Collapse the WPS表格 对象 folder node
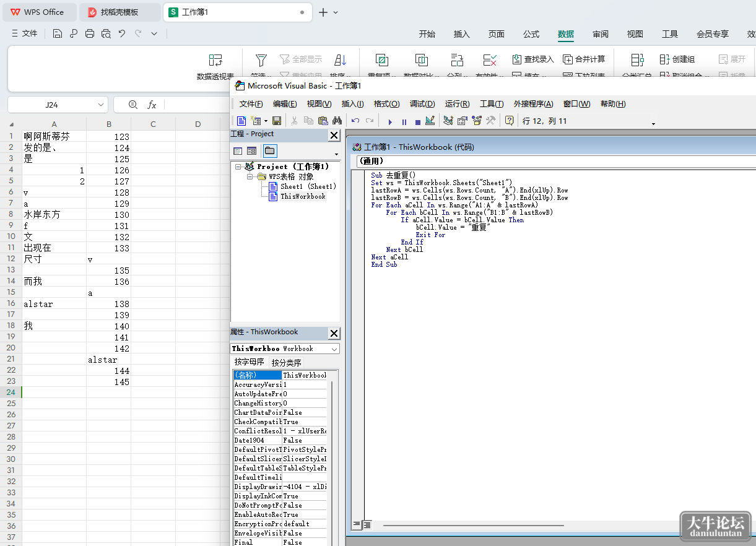The width and height of the screenshot is (756, 546). coord(251,176)
